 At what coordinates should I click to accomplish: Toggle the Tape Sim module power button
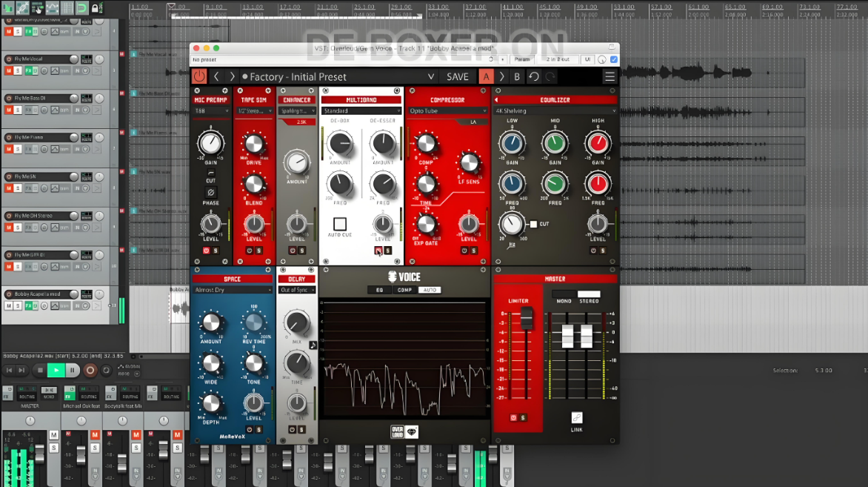point(249,251)
